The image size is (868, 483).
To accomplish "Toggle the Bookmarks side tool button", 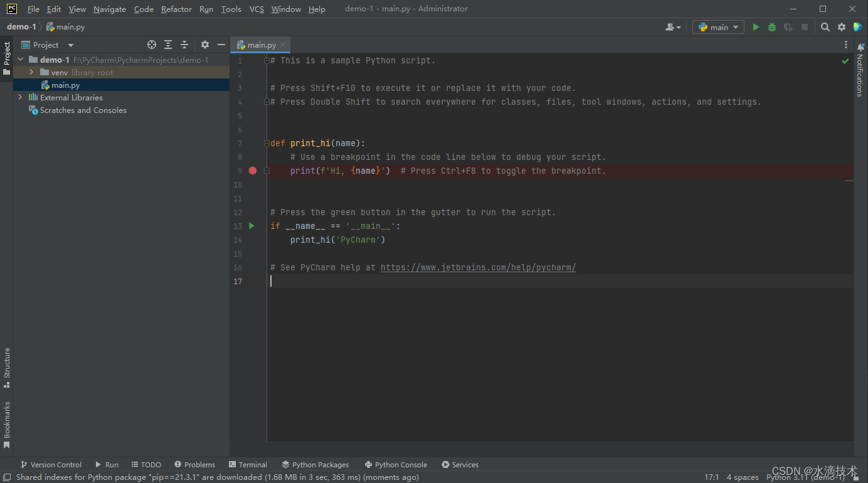I will (x=7, y=425).
